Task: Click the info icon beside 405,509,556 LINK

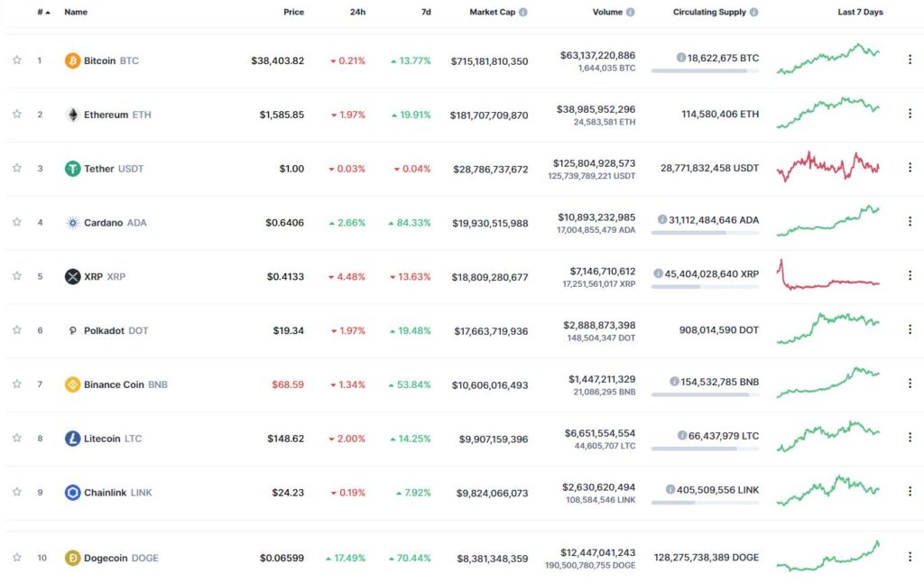Action: (670, 489)
